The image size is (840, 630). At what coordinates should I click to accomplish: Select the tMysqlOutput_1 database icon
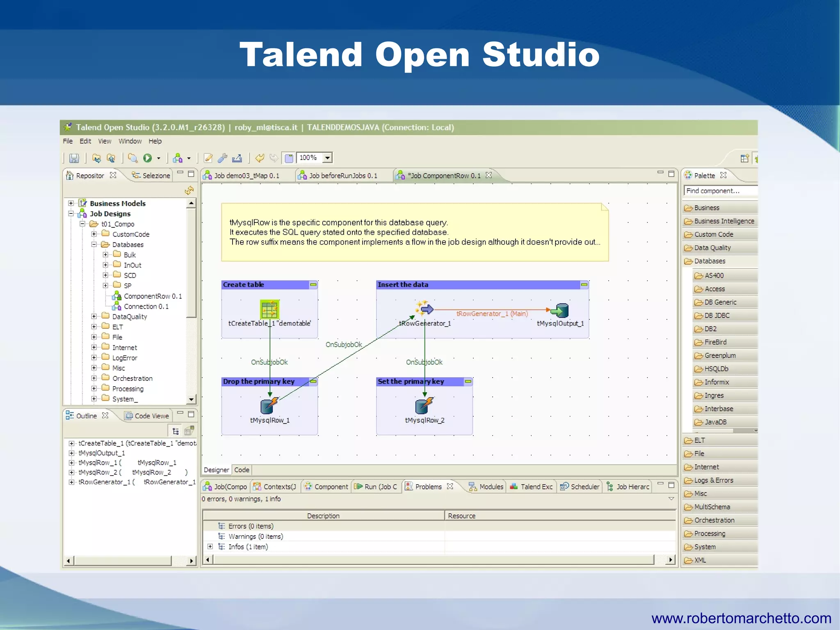(560, 310)
